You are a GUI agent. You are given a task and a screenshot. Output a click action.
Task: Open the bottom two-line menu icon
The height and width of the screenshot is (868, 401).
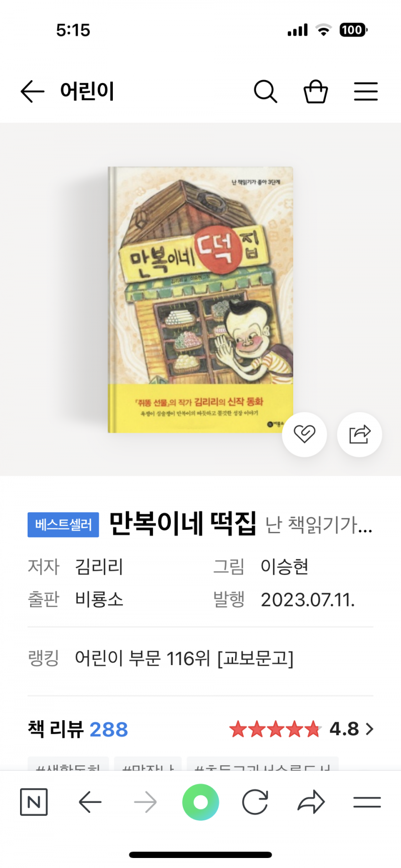click(367, 802)
